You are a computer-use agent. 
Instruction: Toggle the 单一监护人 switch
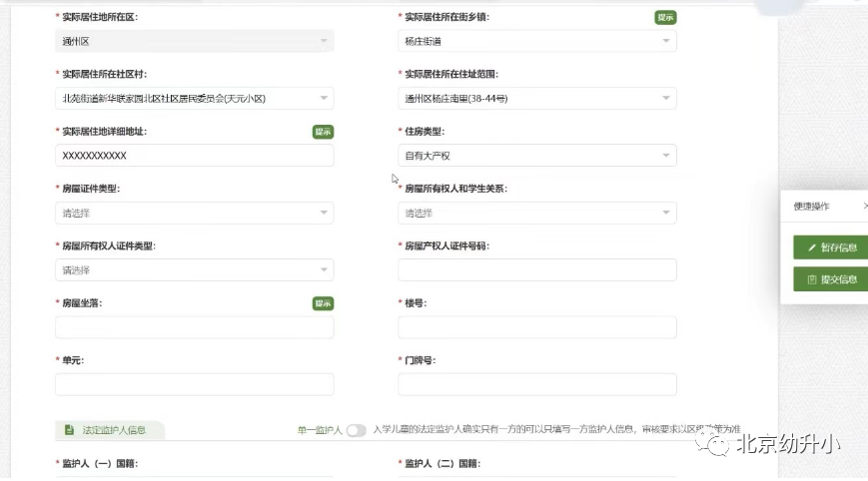coord(356,430)
